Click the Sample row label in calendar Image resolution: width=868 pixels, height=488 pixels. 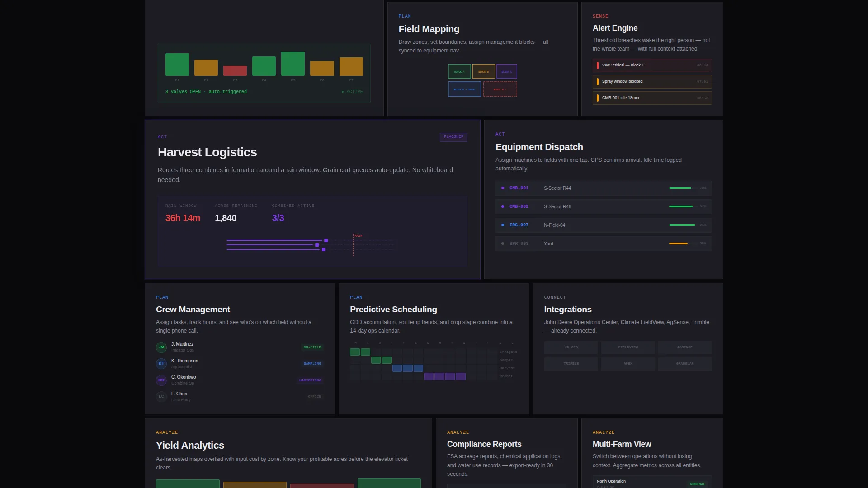pyautogui.click(x=506, y=360)
